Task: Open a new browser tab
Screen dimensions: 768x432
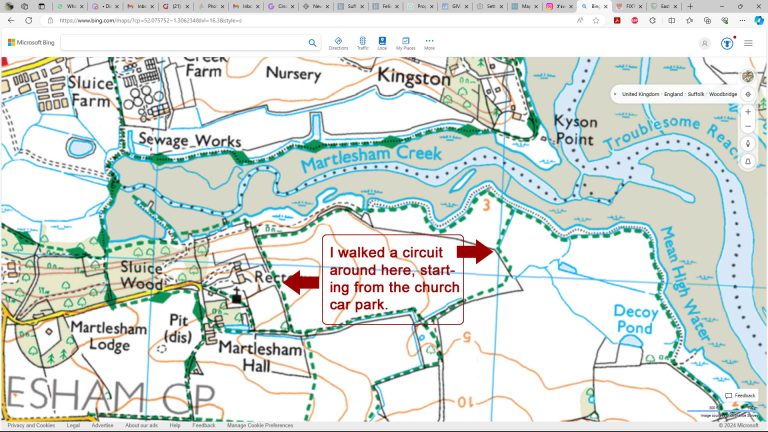Action: tap(690, 6)
